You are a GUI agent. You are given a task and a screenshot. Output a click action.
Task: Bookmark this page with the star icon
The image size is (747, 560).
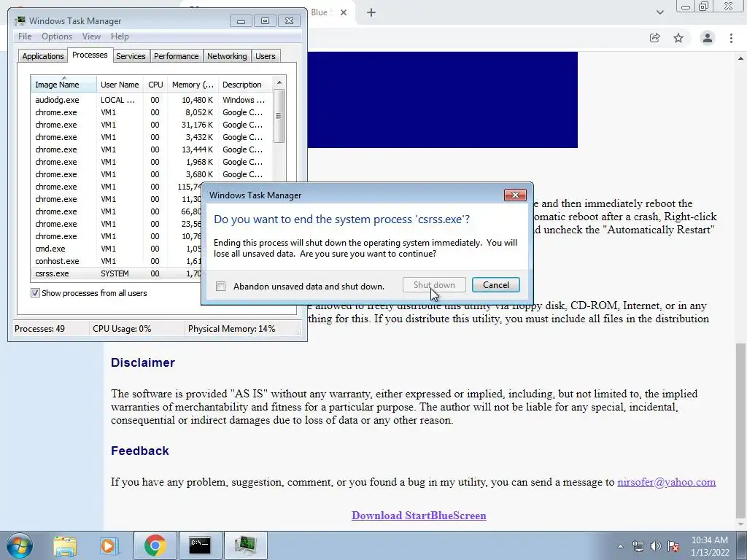678,38
